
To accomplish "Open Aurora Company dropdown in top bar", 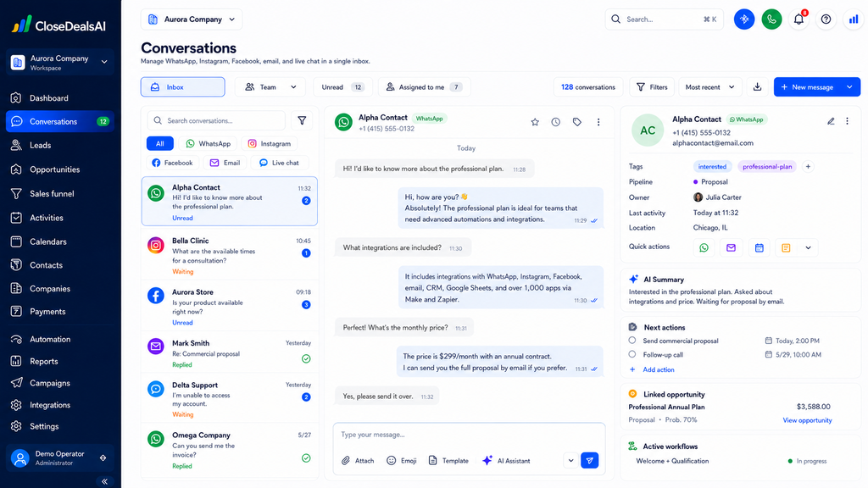I will pos(192,19).
